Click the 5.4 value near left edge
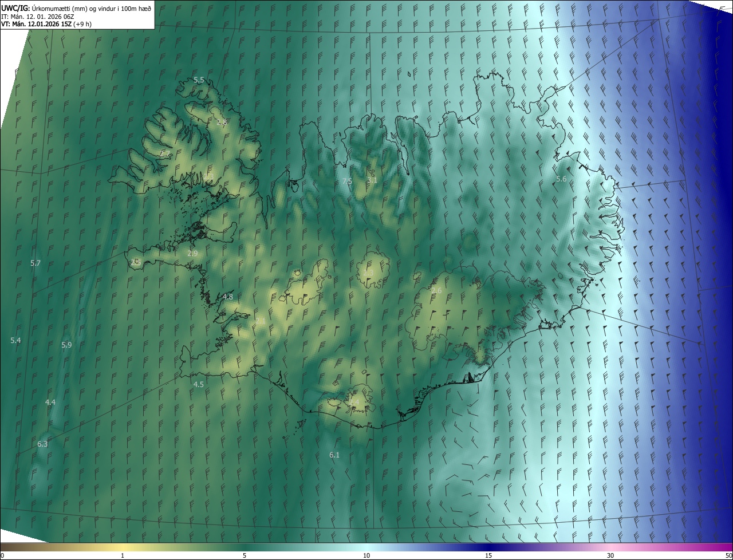 tap(15, 340)
